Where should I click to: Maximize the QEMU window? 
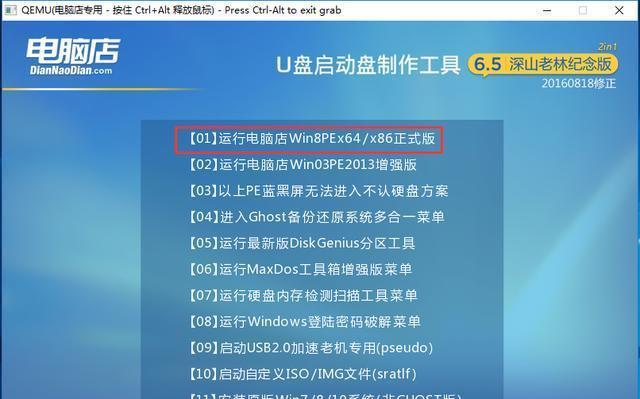coord(583,10)
